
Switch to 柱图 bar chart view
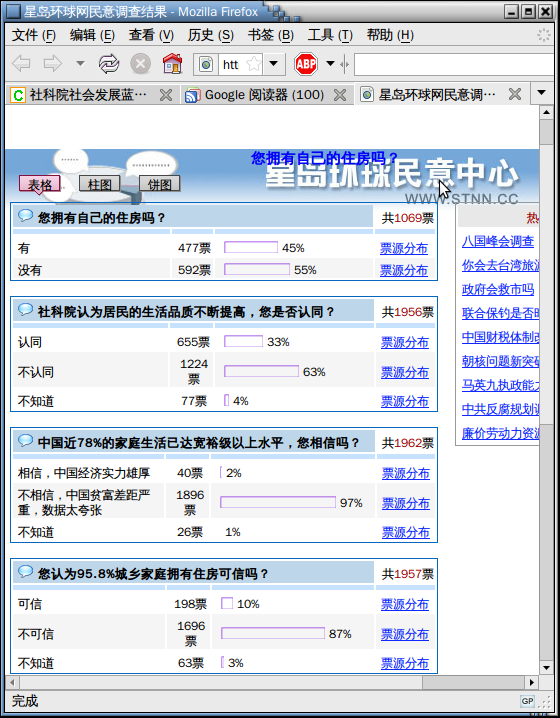[x=99, y=184]
